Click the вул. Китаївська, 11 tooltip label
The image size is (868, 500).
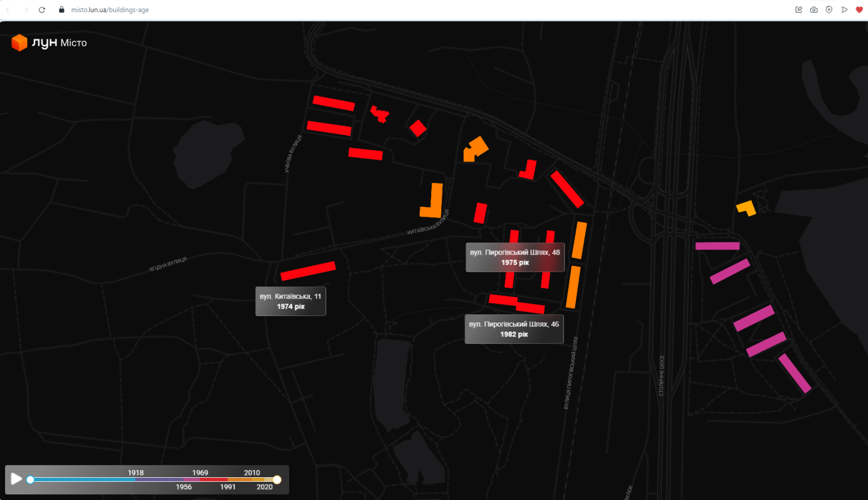pos(290,301)
